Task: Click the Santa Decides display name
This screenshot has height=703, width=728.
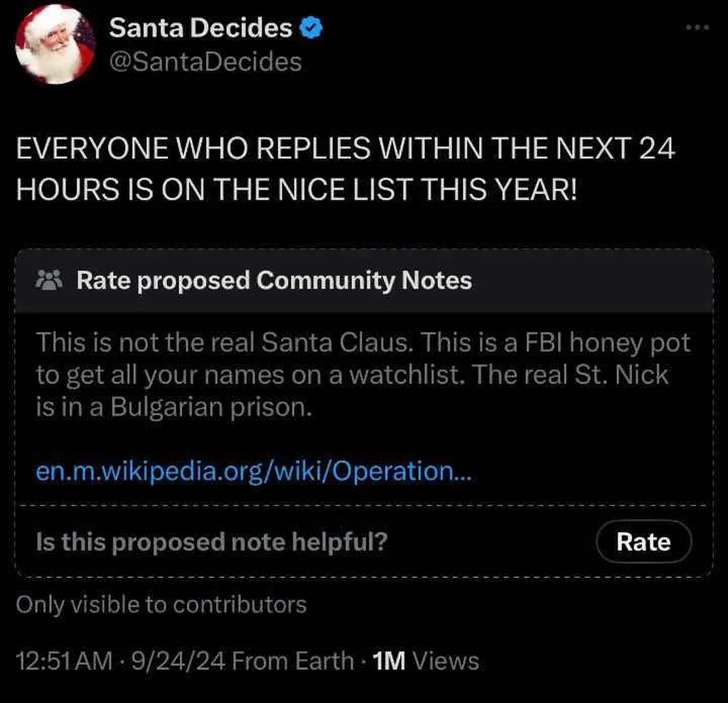Action: pos(200,28)
